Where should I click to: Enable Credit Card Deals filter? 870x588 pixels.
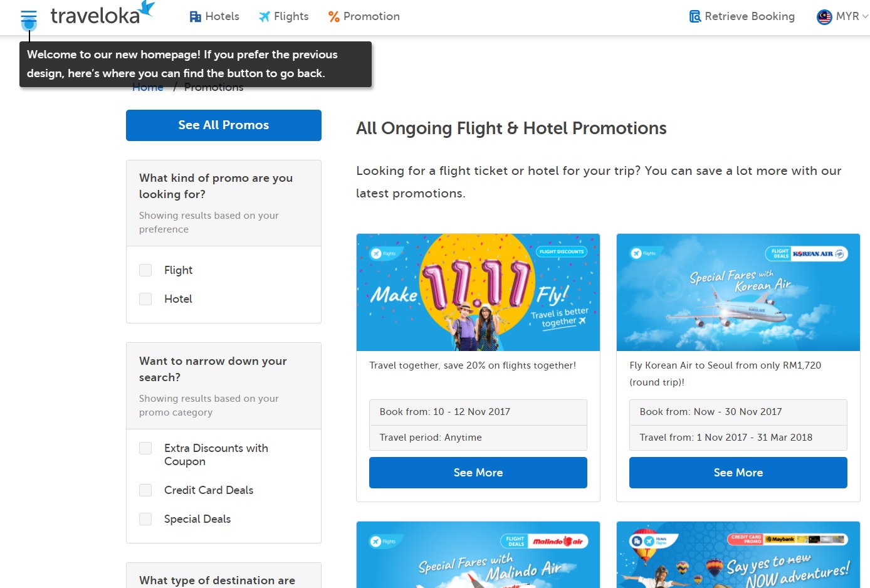point(145,490)
